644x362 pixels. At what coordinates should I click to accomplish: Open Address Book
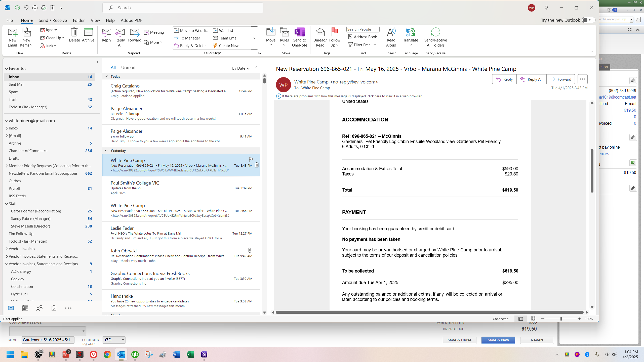363,37
